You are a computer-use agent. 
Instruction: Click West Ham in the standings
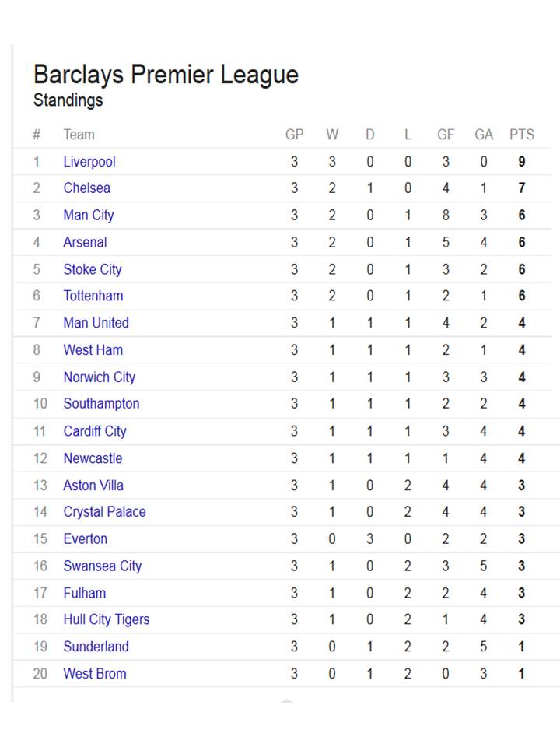(x=93, y=350)
